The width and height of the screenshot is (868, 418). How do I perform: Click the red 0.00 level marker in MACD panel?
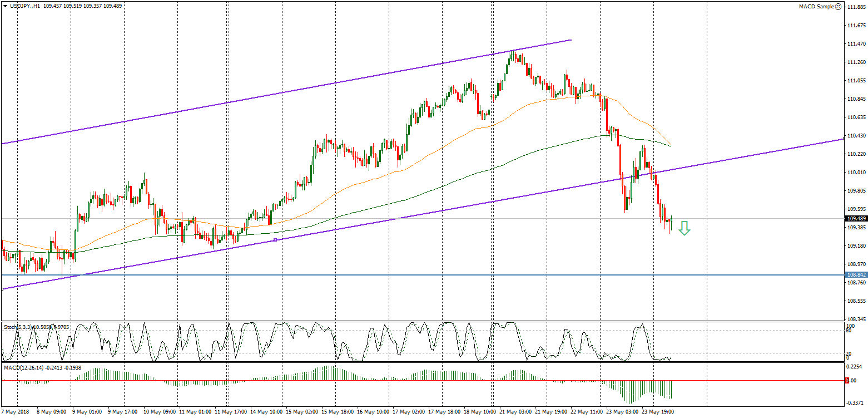point(847,381)
